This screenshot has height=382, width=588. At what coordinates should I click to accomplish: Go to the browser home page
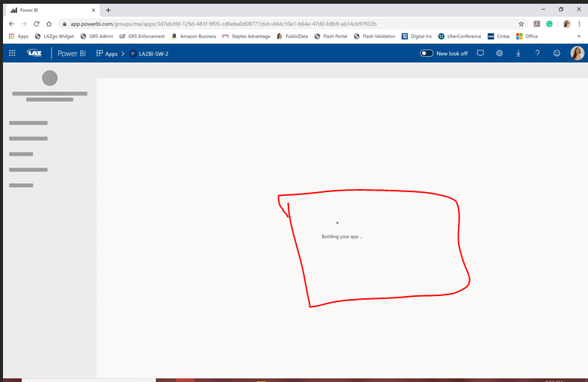49,24
